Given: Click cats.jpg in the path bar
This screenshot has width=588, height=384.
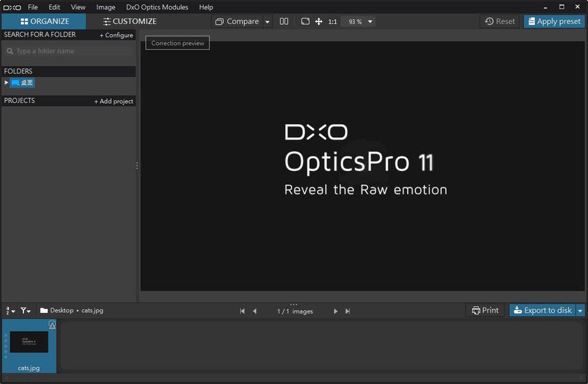Looking at the screenshot, I should [92, 310].
